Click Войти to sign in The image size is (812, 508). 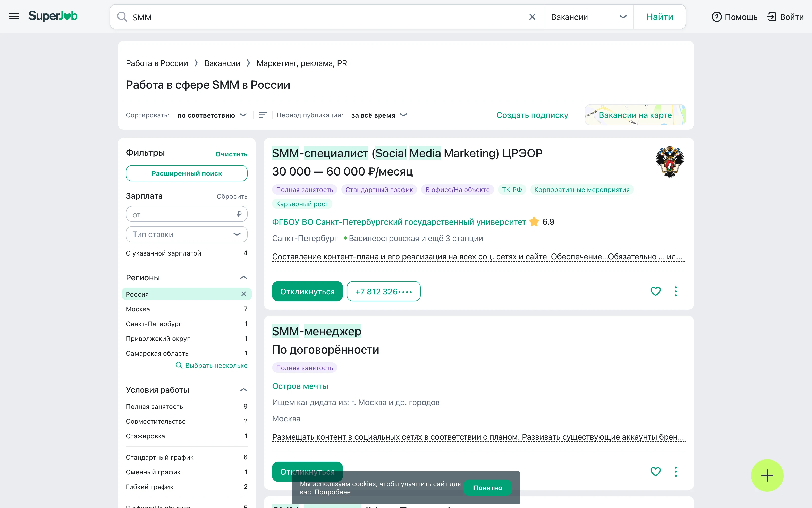point(786,17)
